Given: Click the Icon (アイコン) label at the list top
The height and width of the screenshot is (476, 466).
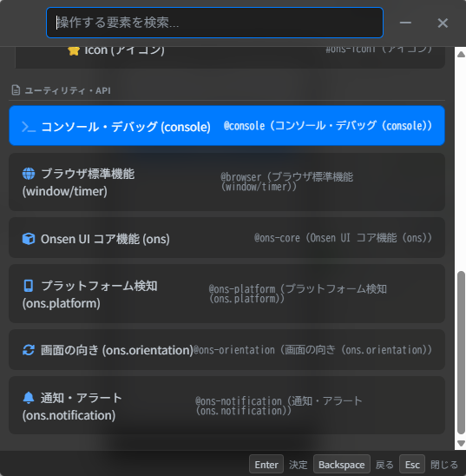Looking at the screenshot, I should point(124,50).
